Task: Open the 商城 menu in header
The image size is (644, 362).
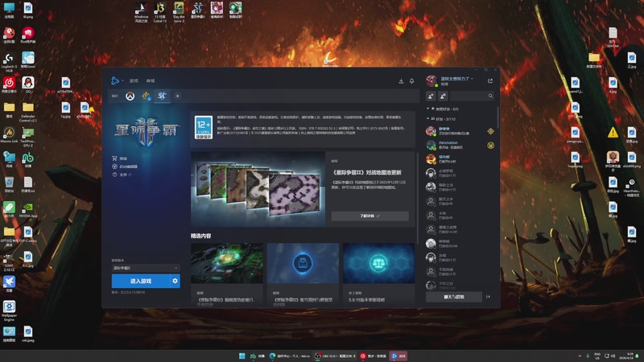Action: (x=151, y=81)
